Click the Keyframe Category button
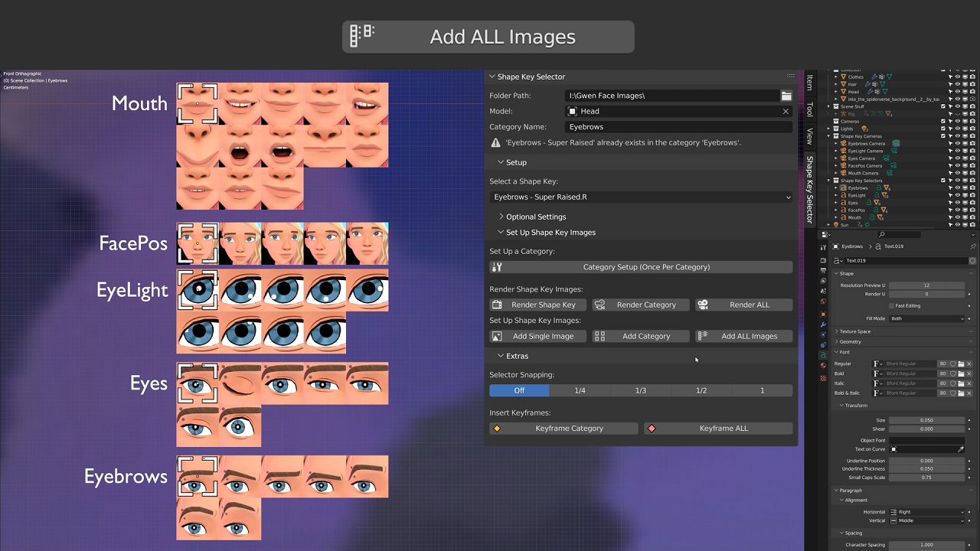 pos(563,429)
